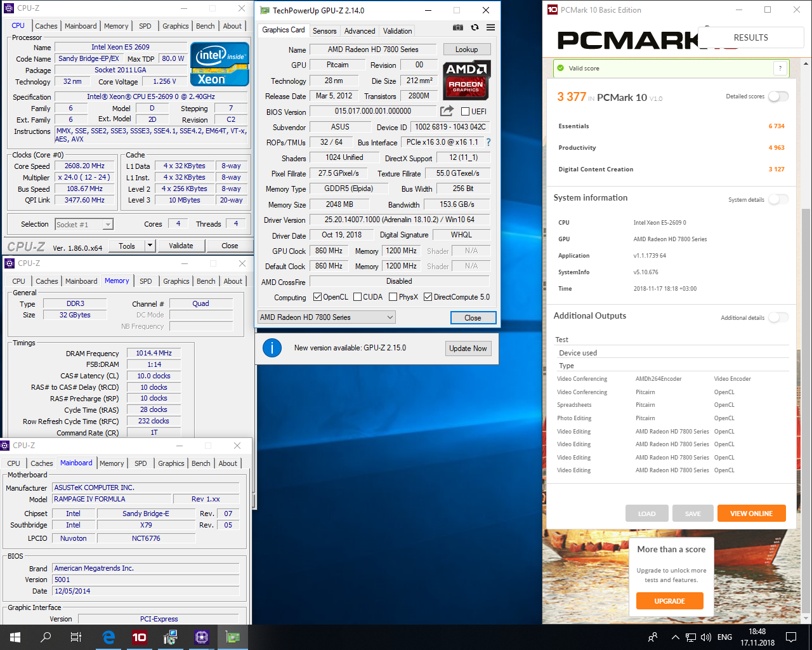
Task: Switch to the Advanced tab in GPU-Z
Action: coord(360,30)
